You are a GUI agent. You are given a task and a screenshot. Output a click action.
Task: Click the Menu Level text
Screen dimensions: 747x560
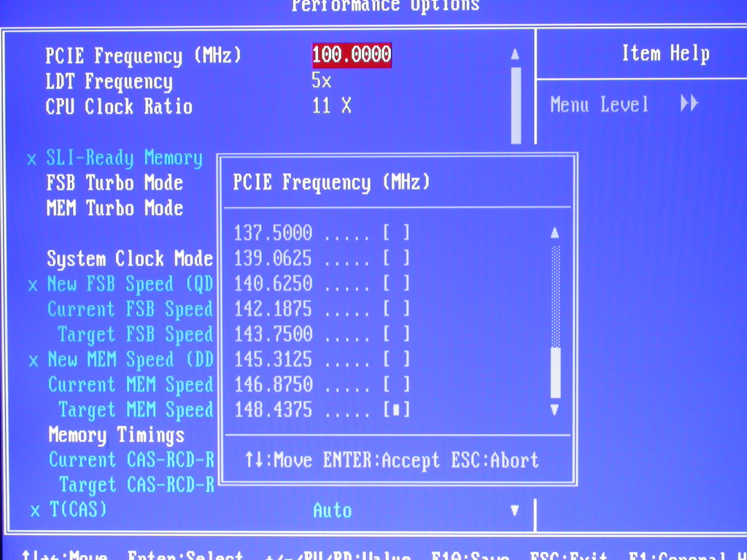point(600,104)
